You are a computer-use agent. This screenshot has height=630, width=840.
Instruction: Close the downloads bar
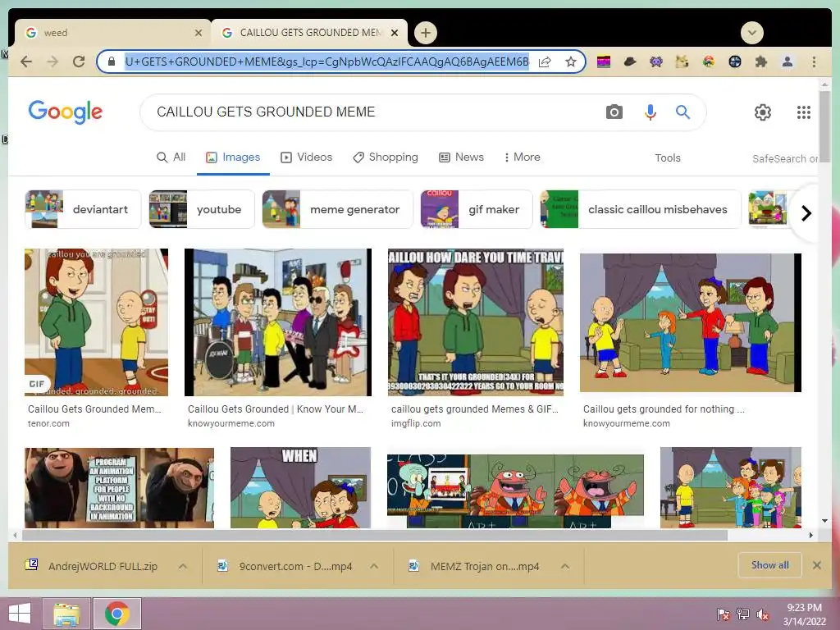point(817,565)
